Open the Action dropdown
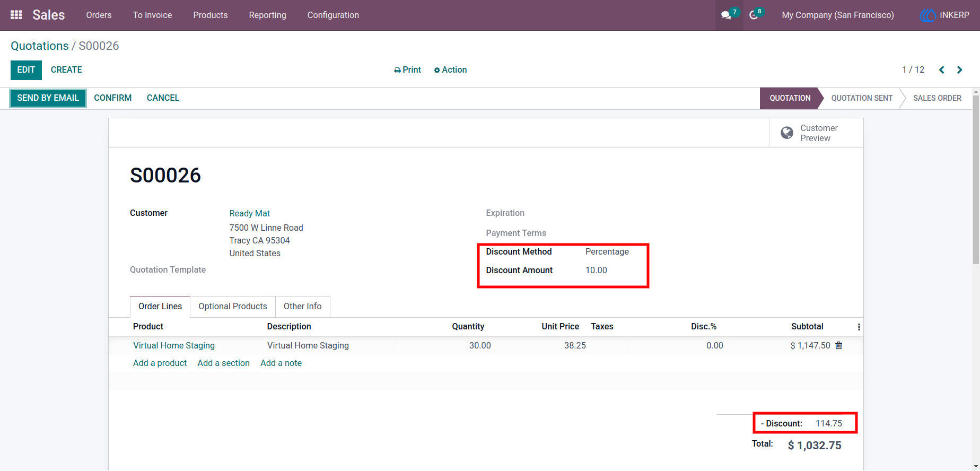 (x=450, y=70)
